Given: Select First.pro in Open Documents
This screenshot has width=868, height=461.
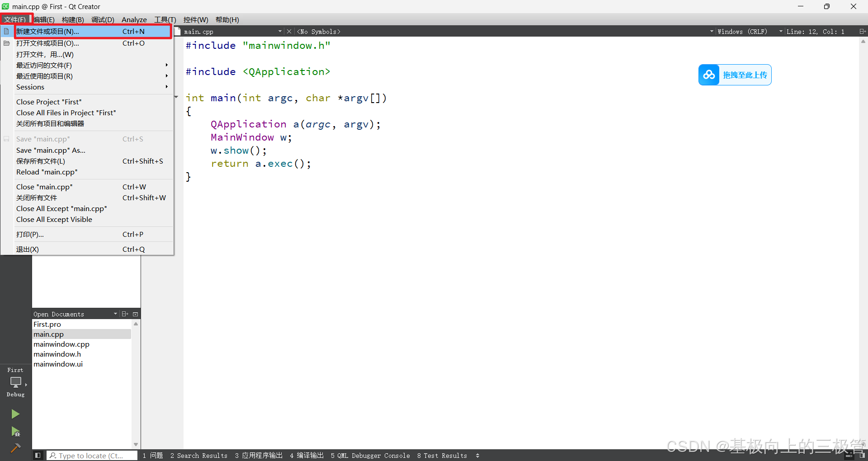Looking at the screenshot, I should 81,324.
